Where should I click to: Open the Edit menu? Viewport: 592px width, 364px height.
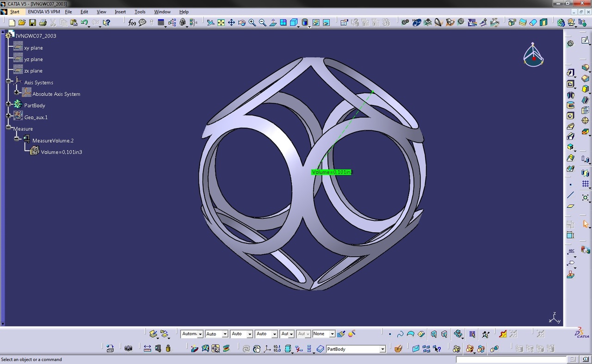point(84,12)
